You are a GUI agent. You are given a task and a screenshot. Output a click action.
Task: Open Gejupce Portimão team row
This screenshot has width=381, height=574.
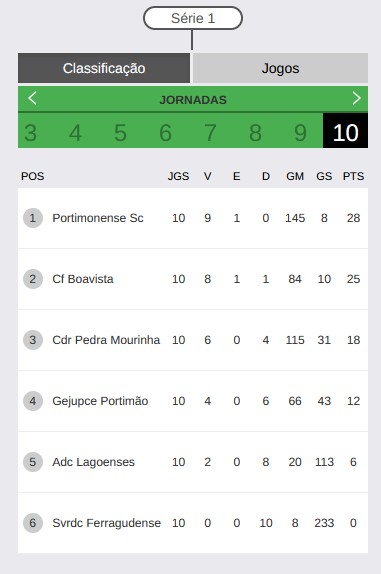tap(193, 401)
